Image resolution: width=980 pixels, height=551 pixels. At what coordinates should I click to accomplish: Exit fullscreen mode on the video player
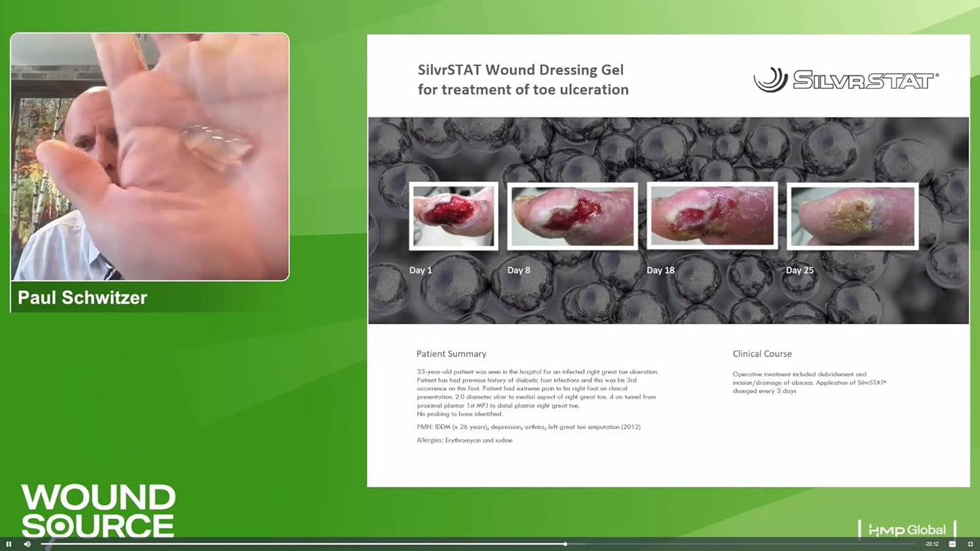click(x=971, y=544)
